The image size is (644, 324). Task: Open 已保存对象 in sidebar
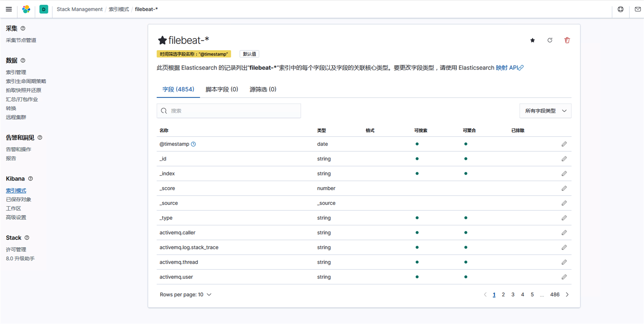18,200
